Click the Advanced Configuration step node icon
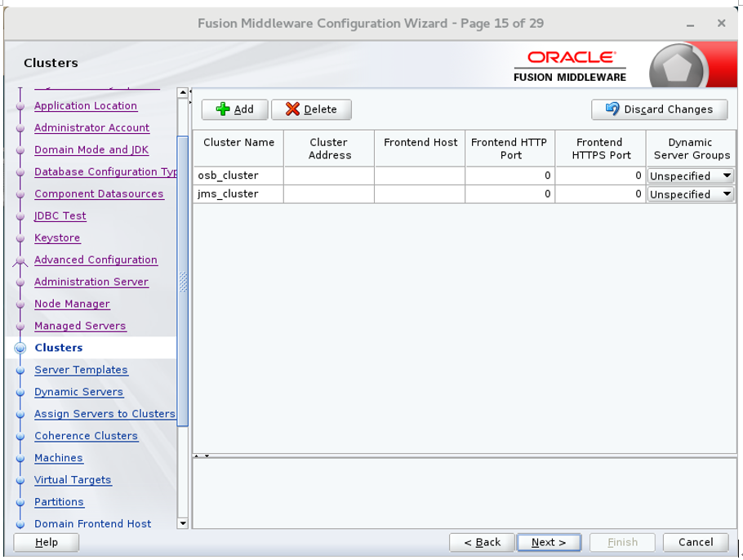Screen dimensions: 743x560 (x=20, y=260)
